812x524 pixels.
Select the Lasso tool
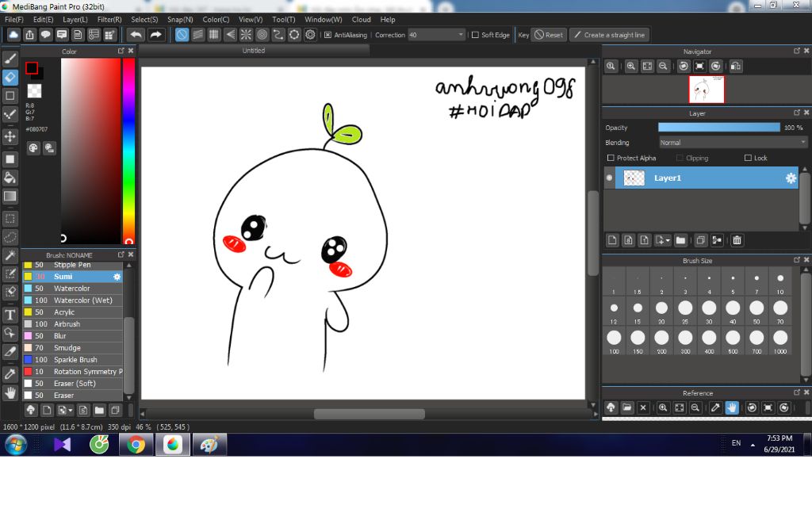tap(10, 237)
